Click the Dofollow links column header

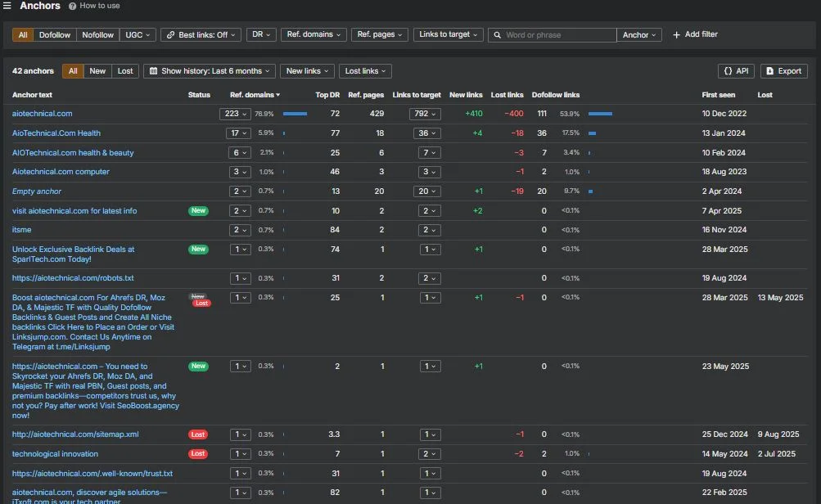click(x=556, y=95)
